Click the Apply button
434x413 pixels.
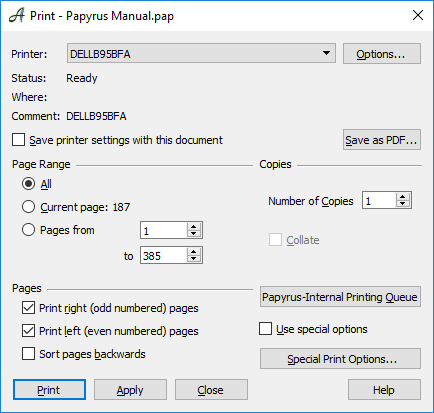coord(130,389)
